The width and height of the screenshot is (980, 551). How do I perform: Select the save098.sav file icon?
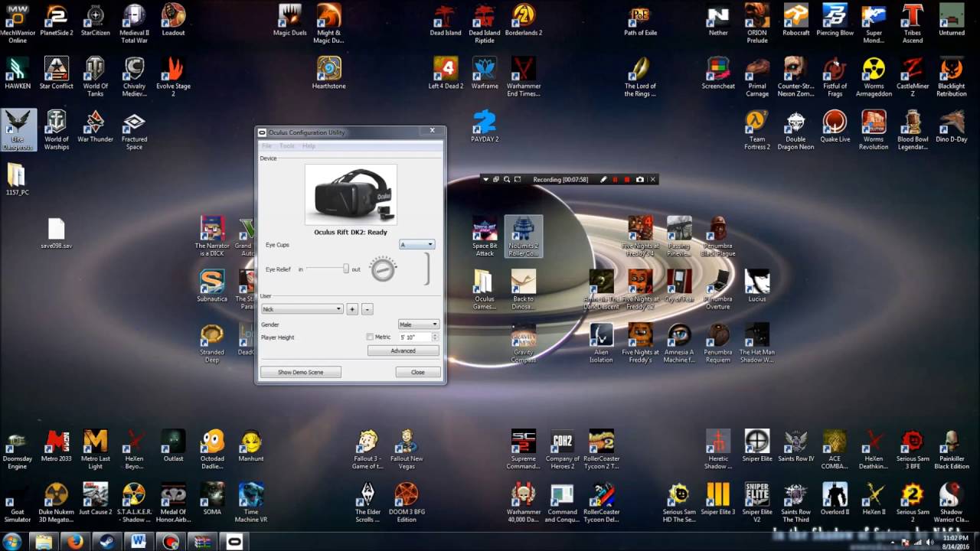point(57,234)
